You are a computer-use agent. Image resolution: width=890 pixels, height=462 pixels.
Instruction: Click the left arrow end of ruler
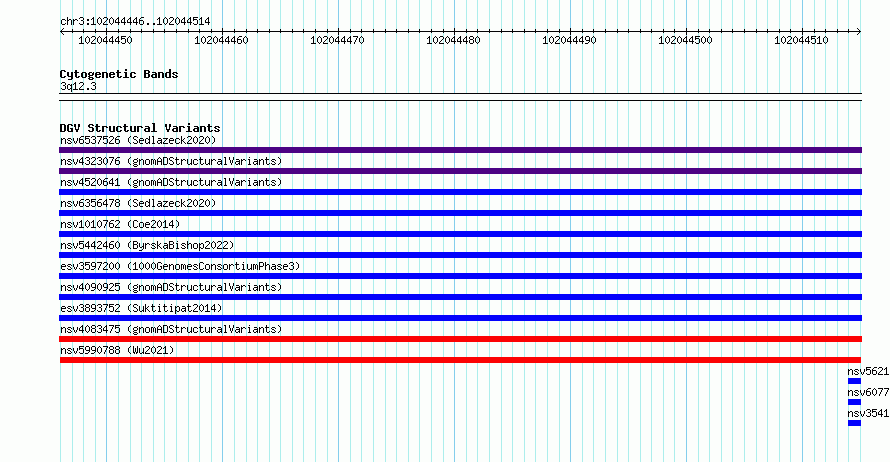62,31
